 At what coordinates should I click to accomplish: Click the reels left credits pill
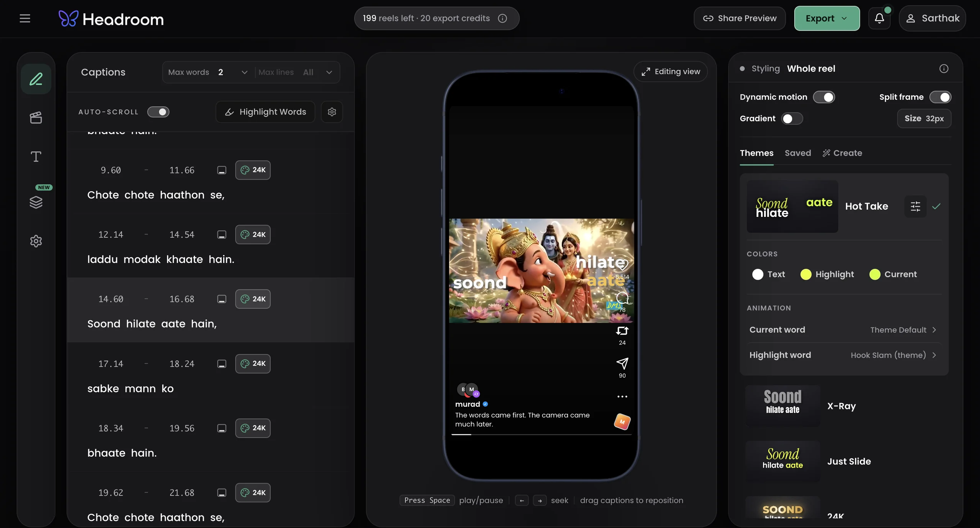point(436,18)
